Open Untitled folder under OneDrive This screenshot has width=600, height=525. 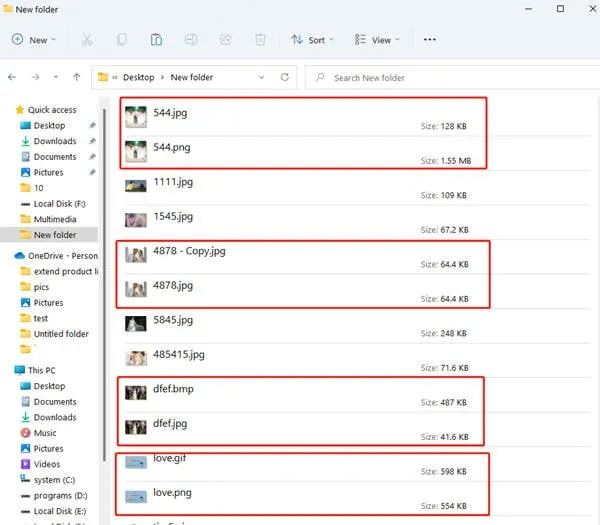coord(61,334)
